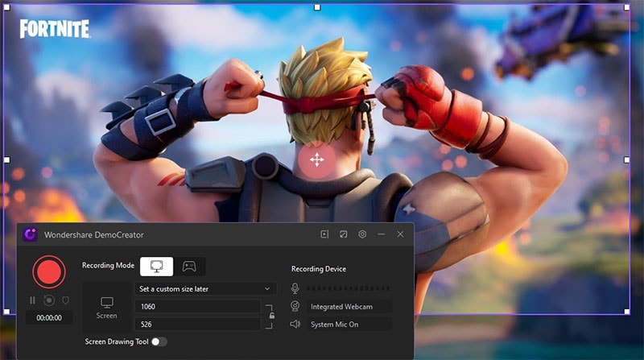Open the Integrated Webcam selector

click(349, 307)
